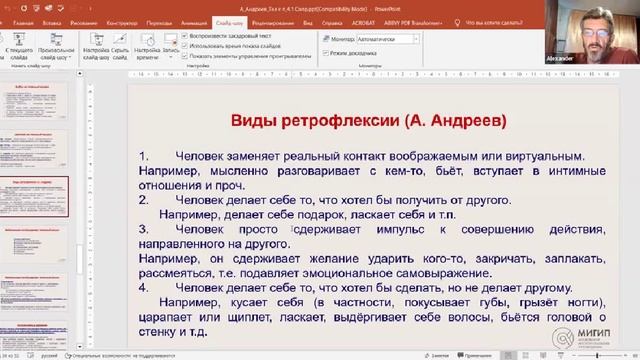640x360 pixels.
Task: Click the monitor icon beside Монитор
Action: pyautogui.click(x=326, y=39)
